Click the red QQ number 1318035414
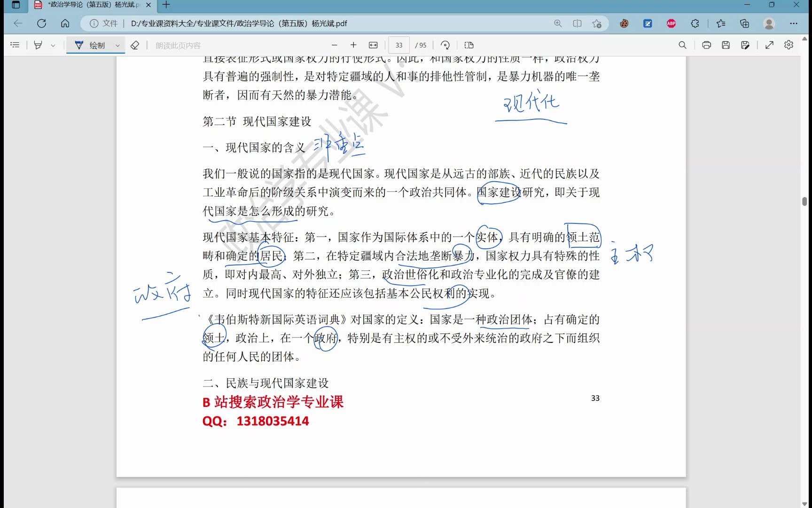812x508 pixels. pos(273,421)
